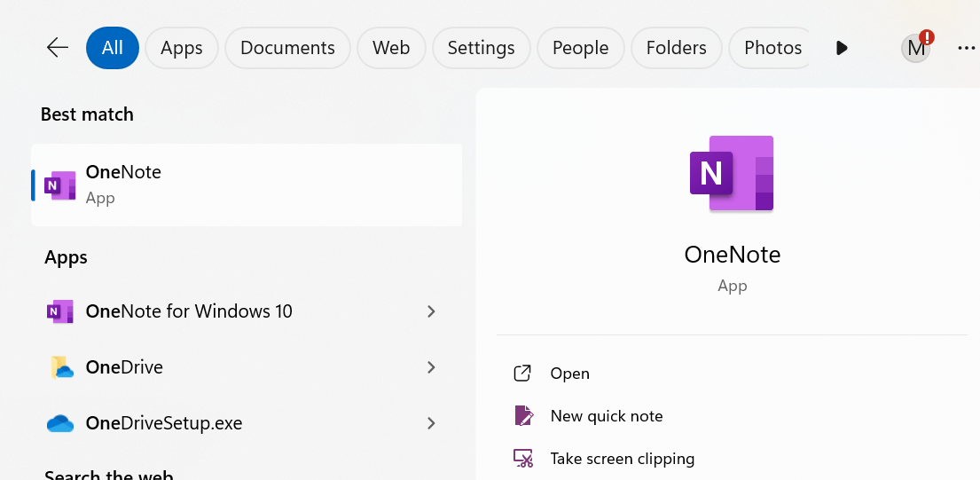980x480 pixels.
Task: Click the New quick note icon
Action: click(524, 416)
